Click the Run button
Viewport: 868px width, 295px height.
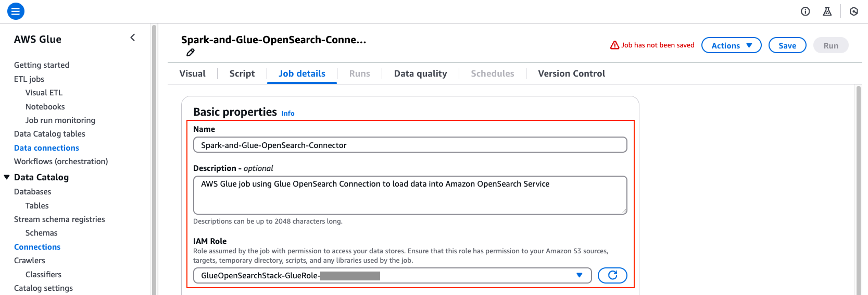point(831,45)
